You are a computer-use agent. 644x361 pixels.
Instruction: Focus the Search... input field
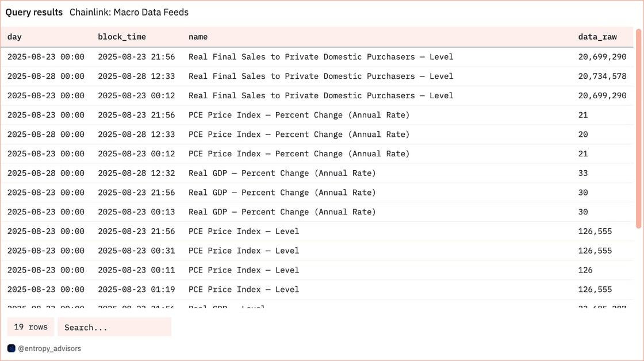coord(114,327)
